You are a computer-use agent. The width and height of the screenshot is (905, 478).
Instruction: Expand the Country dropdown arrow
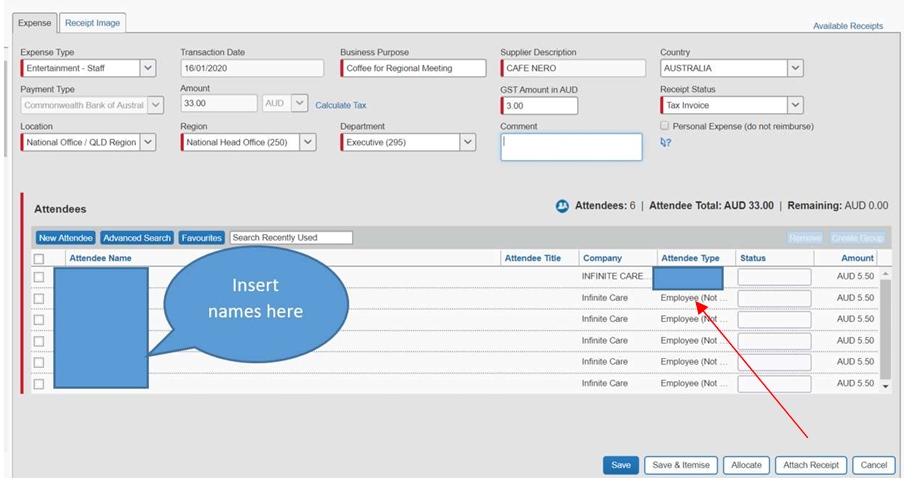795,68
